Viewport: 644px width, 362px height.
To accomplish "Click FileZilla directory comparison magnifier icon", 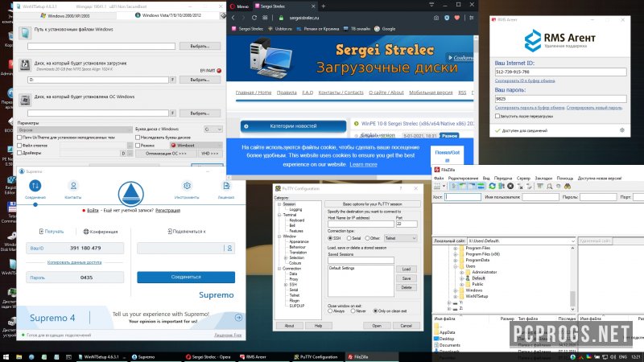I will pos(550,187).
